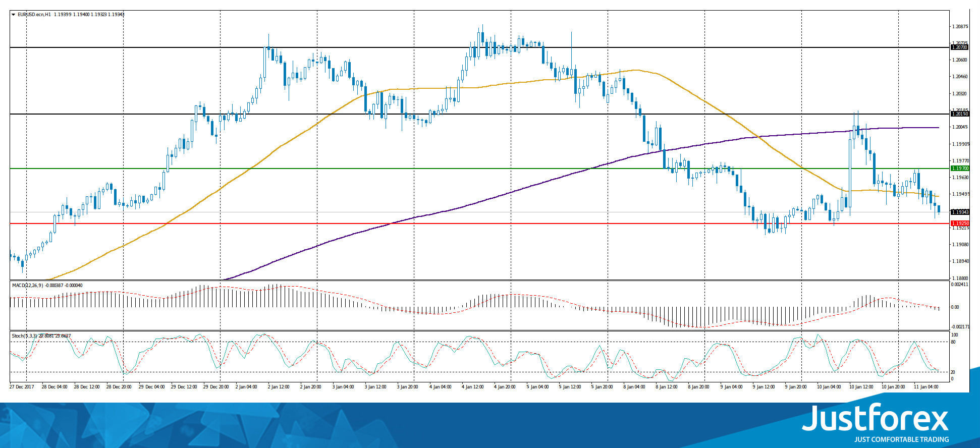Click the 1.20875 price axis label
This screenshot has width=980, height=448.
[960, 26]
